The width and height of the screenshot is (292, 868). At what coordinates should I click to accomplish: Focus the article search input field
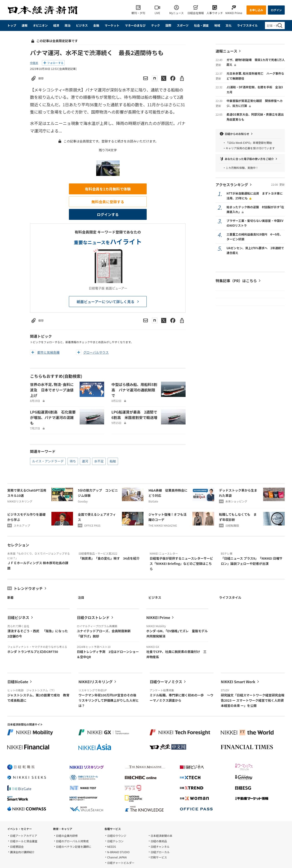[272, 26]
